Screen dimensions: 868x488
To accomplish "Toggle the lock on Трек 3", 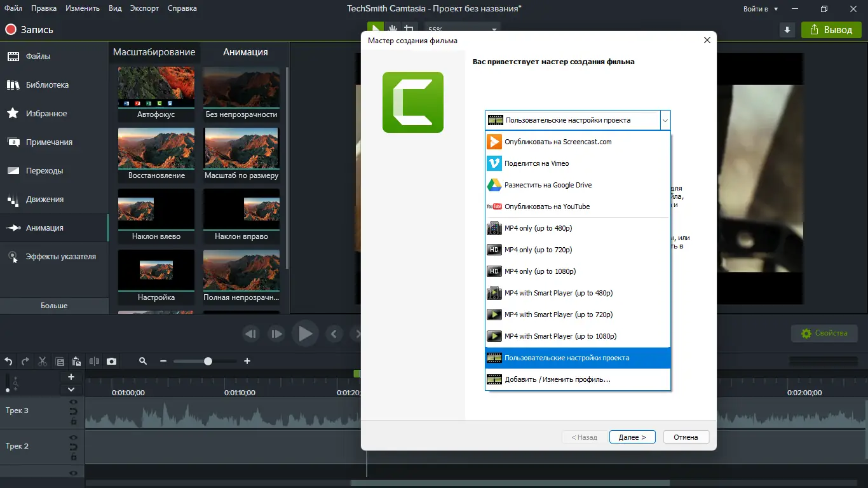I will point(73,421).
